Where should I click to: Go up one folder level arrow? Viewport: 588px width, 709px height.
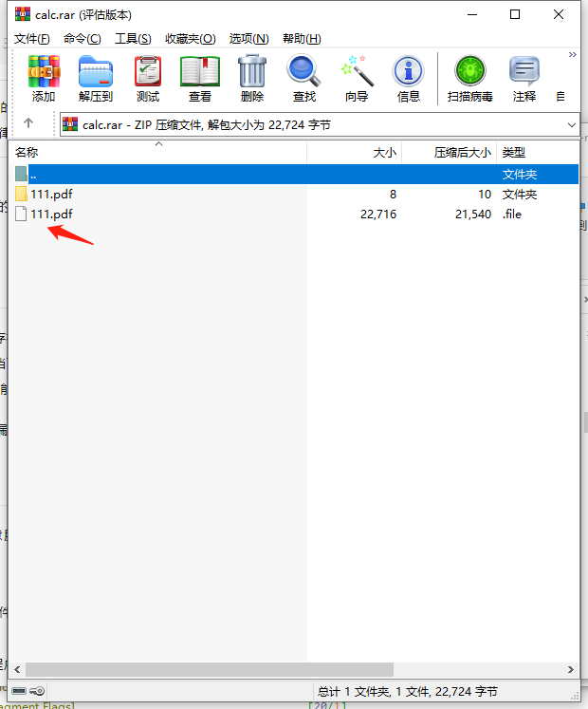point(28,123)
